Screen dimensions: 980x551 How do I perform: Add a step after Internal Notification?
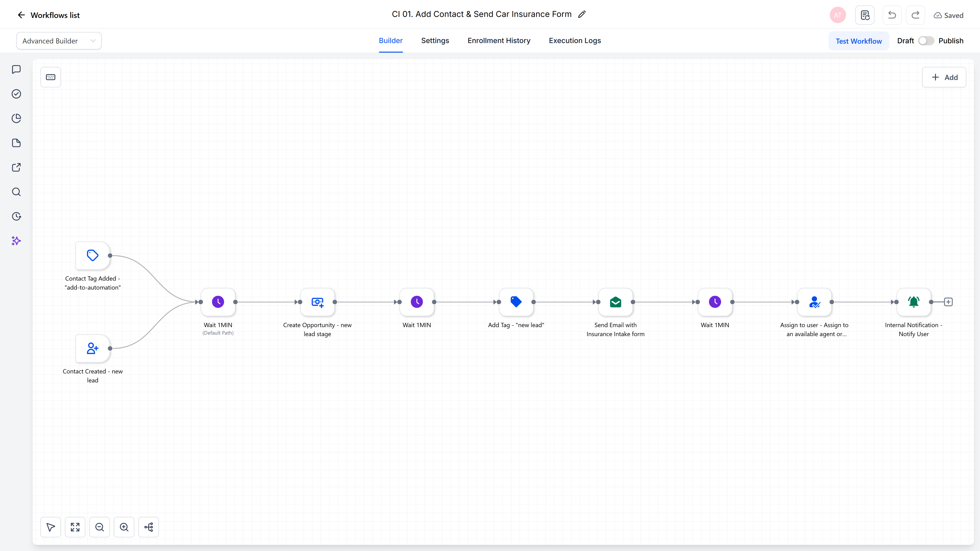(948, 302)
